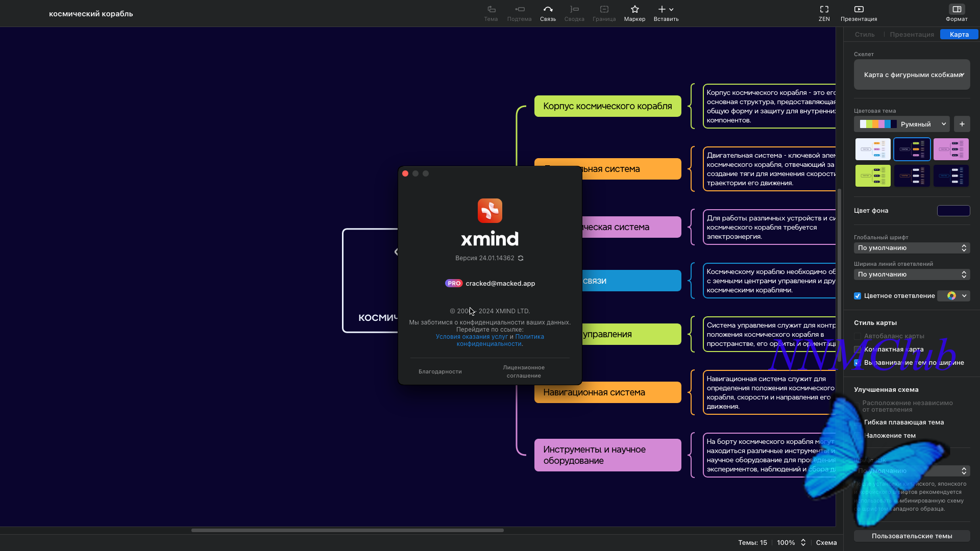Select the note starting 'Корпус космического корабля - это'
980x551 pixels.
pos(769,106)
